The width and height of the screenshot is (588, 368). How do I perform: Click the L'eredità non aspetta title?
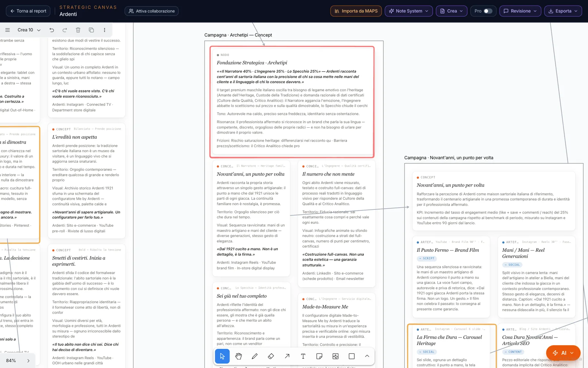pos(75,137)
